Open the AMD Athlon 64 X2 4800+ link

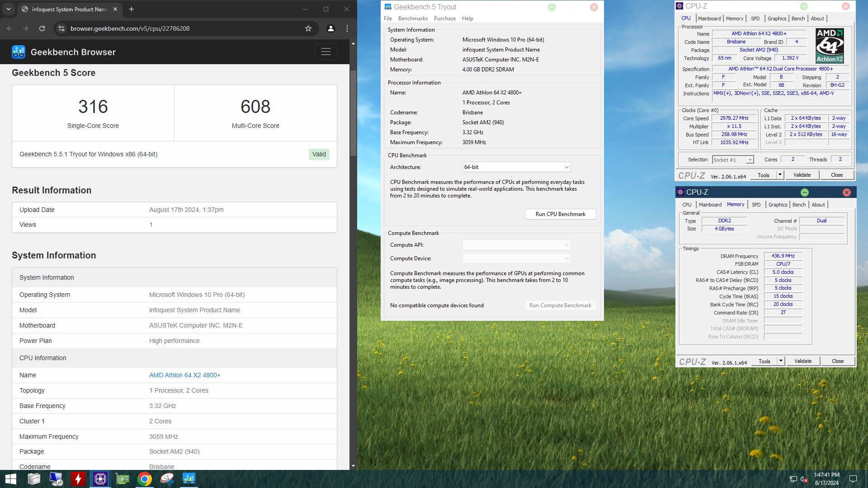click(x=185, y=375)
